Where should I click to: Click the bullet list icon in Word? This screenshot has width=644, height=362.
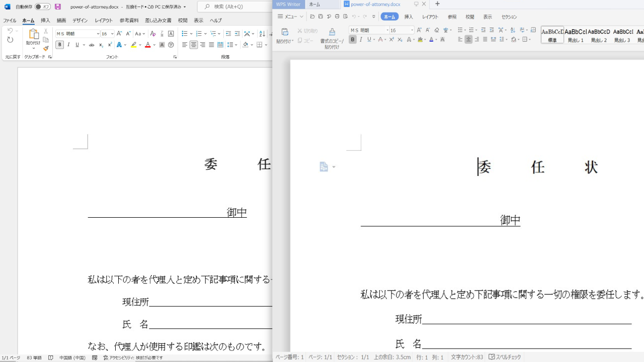tap(185, 34)
